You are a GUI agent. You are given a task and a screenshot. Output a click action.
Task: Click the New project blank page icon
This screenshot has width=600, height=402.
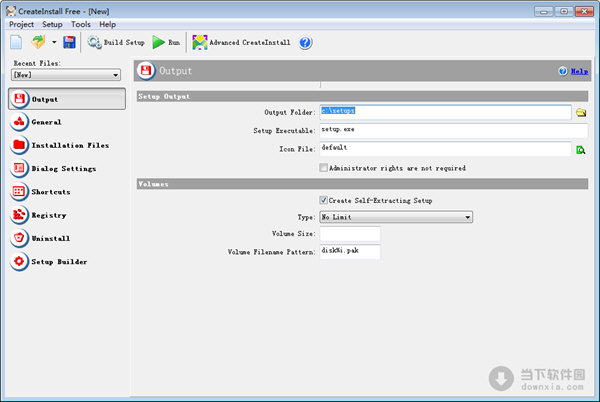click(16, 42)
